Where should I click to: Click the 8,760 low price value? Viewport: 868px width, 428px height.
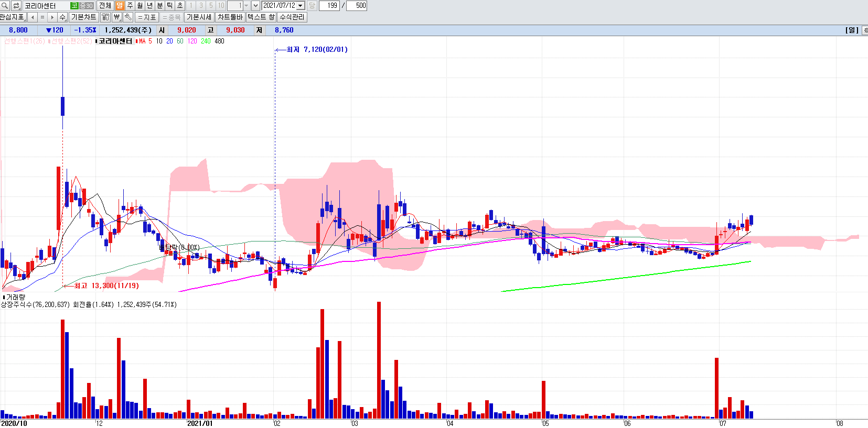tap(284, 30)
